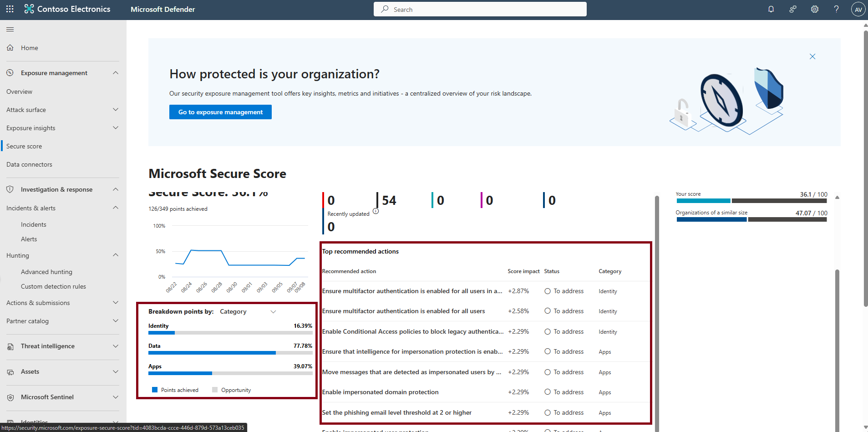This screenshot has height=432, width=868.
Task: Collapse the Investigation & response section
Action: [x=116, y=189]
